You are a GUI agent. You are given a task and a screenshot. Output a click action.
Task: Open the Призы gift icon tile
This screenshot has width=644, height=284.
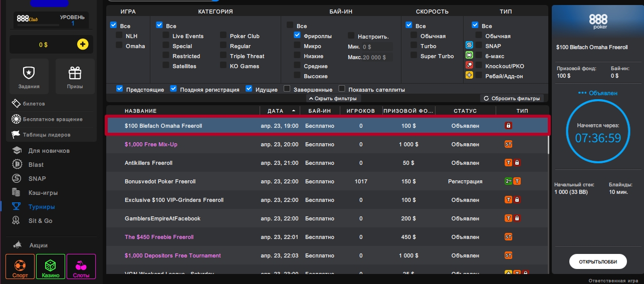(x=75, y=77)
